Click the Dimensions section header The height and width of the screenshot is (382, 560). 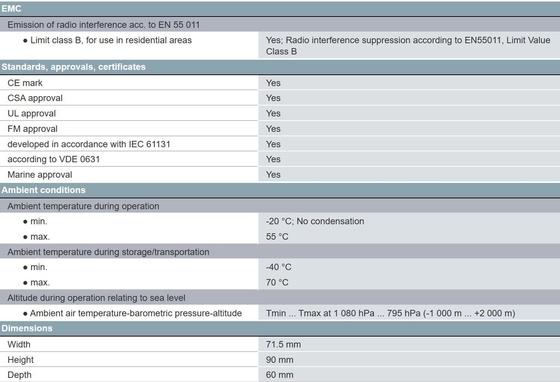point(280,328)
